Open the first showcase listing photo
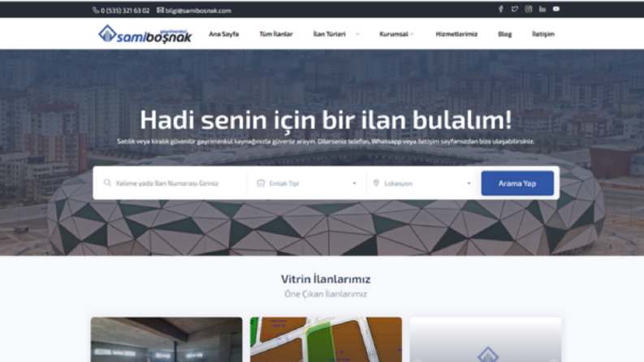The width and height of the screenshot is (644, 362). point(166,339)
